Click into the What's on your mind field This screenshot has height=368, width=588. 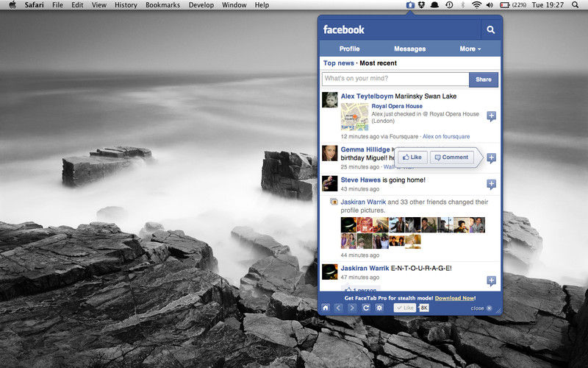(395, 79)
